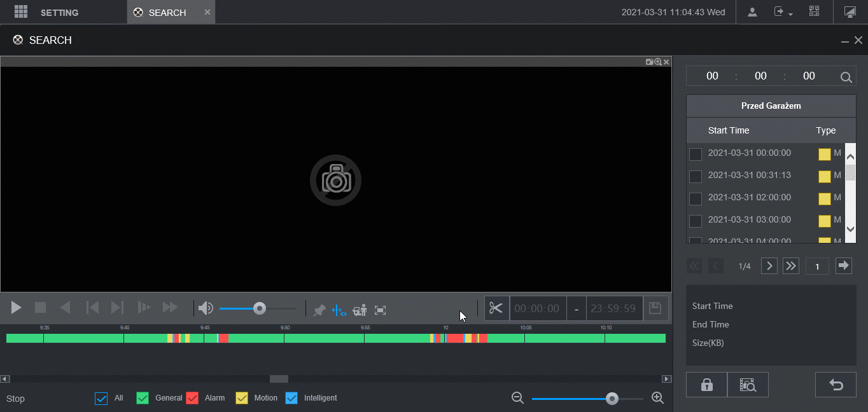This screenshot has width=868, height=412.
Task: Click the scissors clip icon
Action: 496,308
